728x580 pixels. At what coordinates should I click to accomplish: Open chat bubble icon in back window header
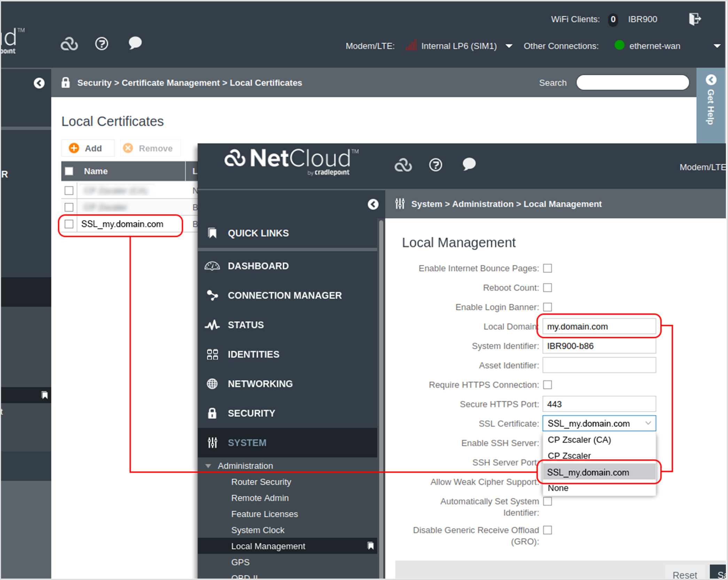click(135, 43)
